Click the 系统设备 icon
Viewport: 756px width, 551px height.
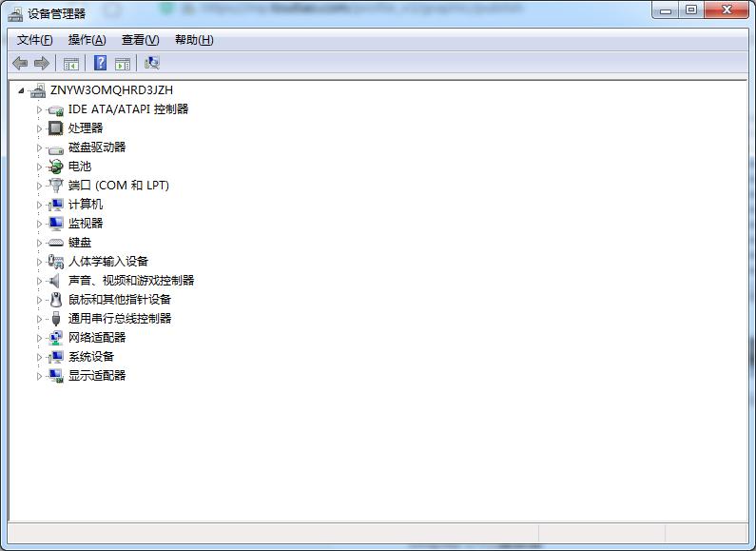[56, 357]
